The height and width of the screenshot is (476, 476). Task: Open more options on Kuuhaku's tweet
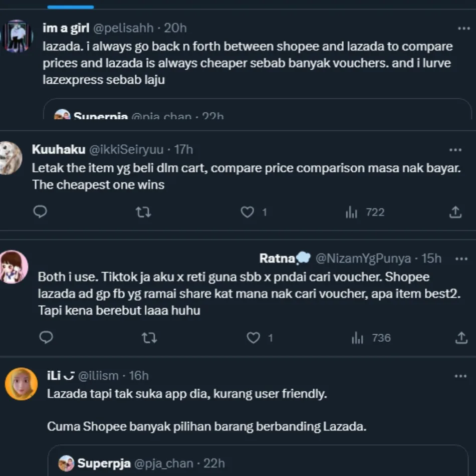tap(455, 150)
